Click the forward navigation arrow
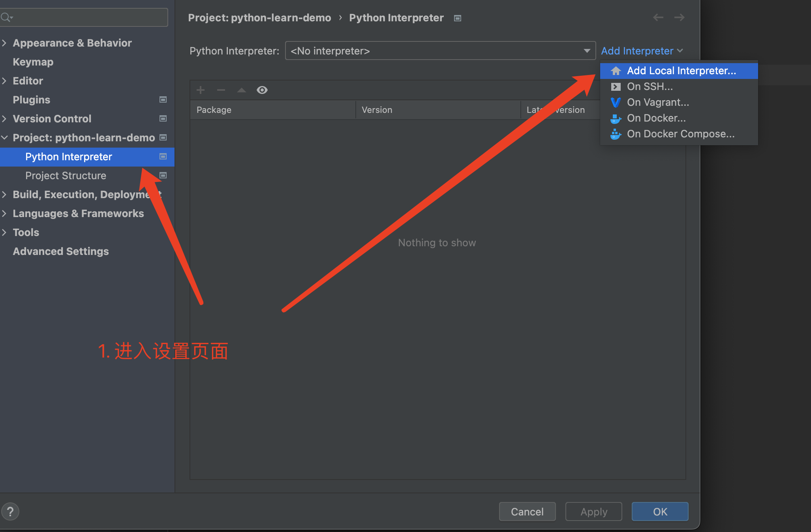The image size is (811, 532). coord(679,17)
